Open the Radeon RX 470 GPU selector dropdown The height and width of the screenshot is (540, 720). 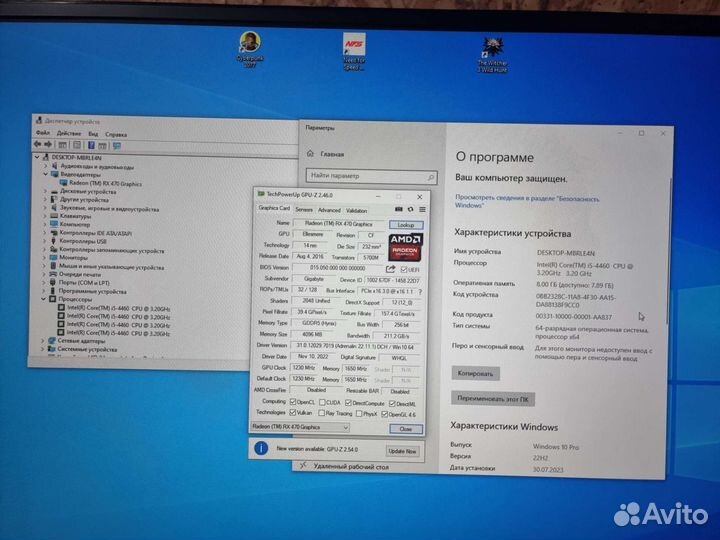(301, 427)
